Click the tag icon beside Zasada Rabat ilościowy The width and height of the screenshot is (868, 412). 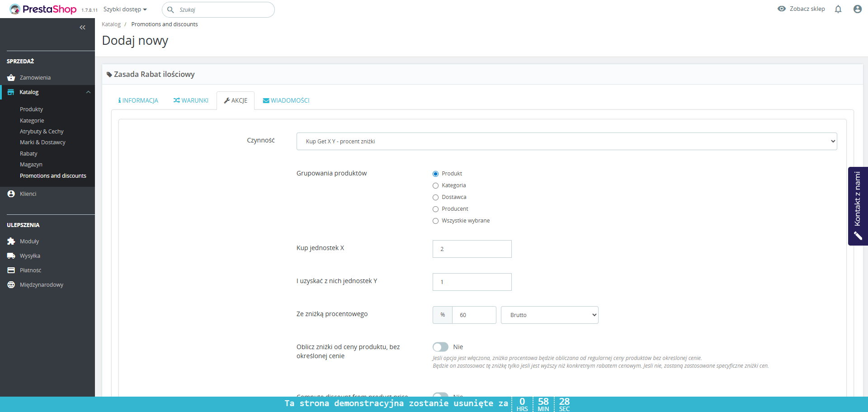(109, 75)
